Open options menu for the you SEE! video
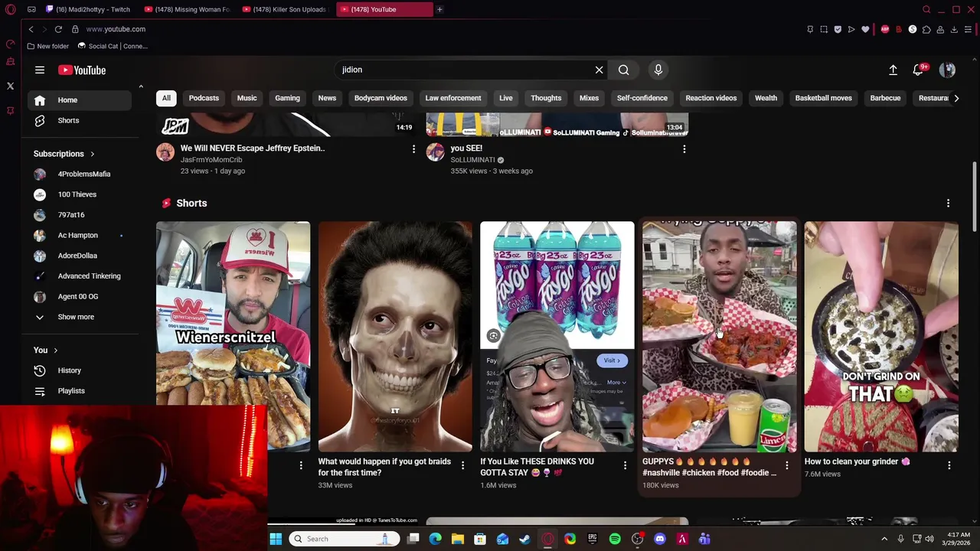Image resolution: width=980 pixels, height=551 pixels. (684, 149)
